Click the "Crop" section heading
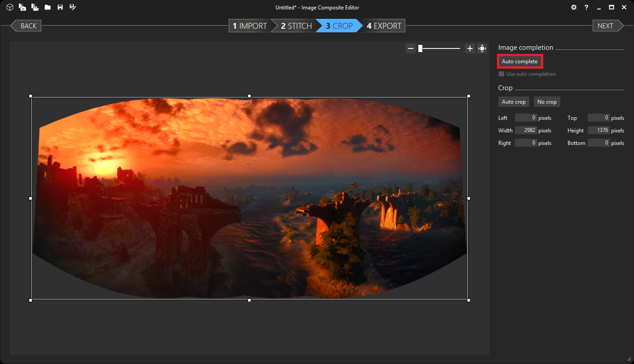634x364 pixels. click(505, 88)
